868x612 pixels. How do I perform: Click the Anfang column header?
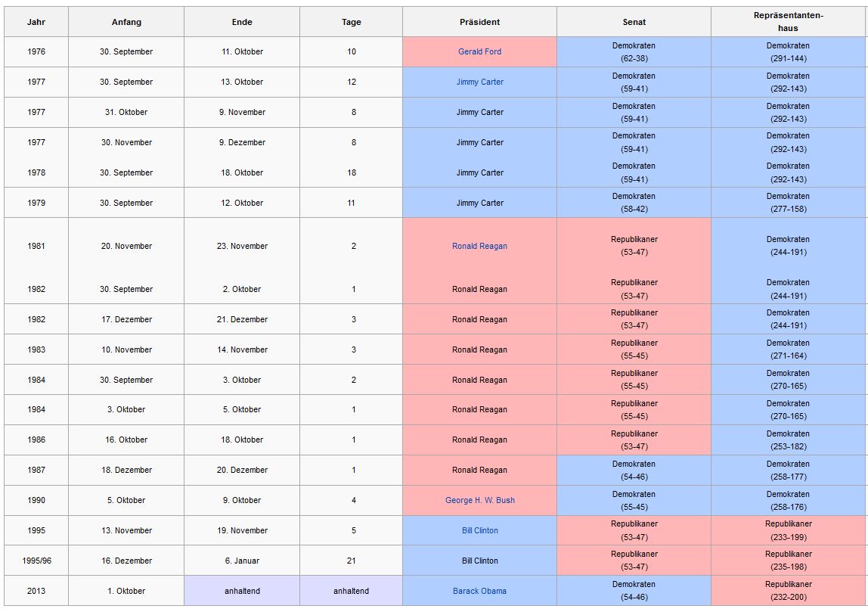point(126,22)
